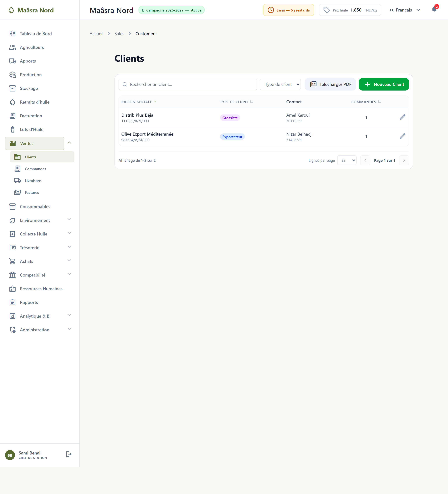Open the notifications bell icon
This screenshot has width=448, height=494.
click(x=434, y=10)
